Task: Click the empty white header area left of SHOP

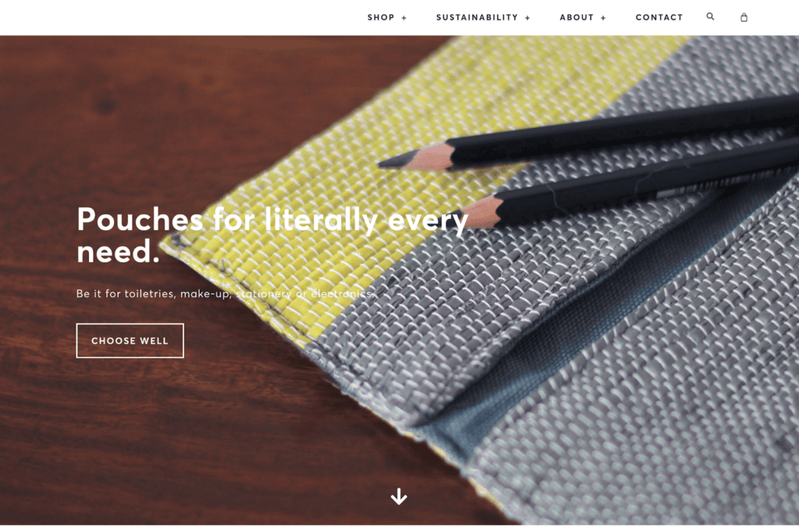Action: (179, 17)
